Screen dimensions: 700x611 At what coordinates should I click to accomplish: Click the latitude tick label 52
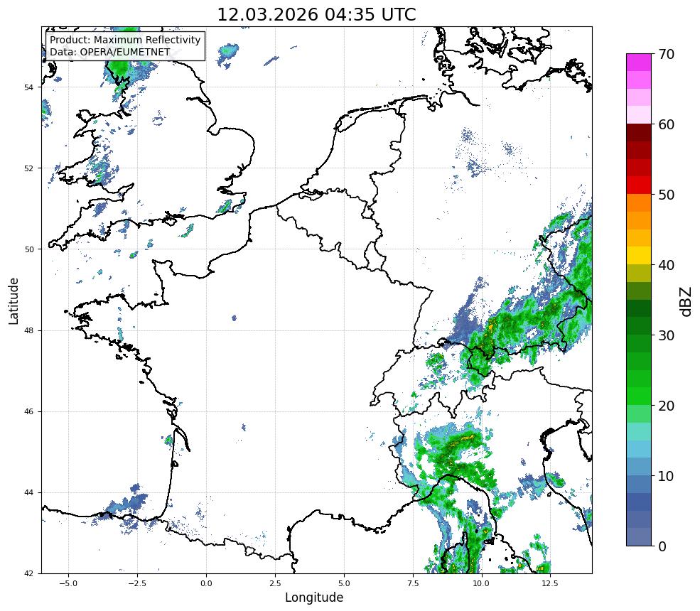pyautogui.click(x=28, y=168)
